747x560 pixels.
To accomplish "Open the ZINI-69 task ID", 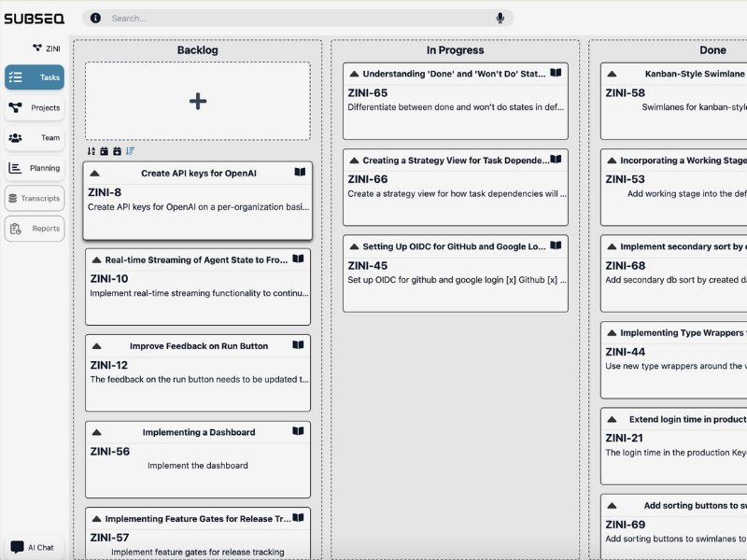I will [626, 525].
